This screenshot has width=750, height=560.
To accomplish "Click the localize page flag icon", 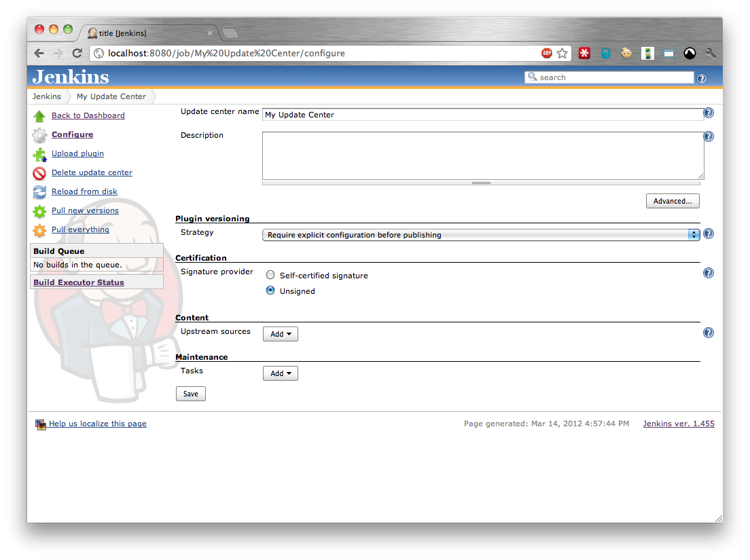I will click(x=41, y=424).
